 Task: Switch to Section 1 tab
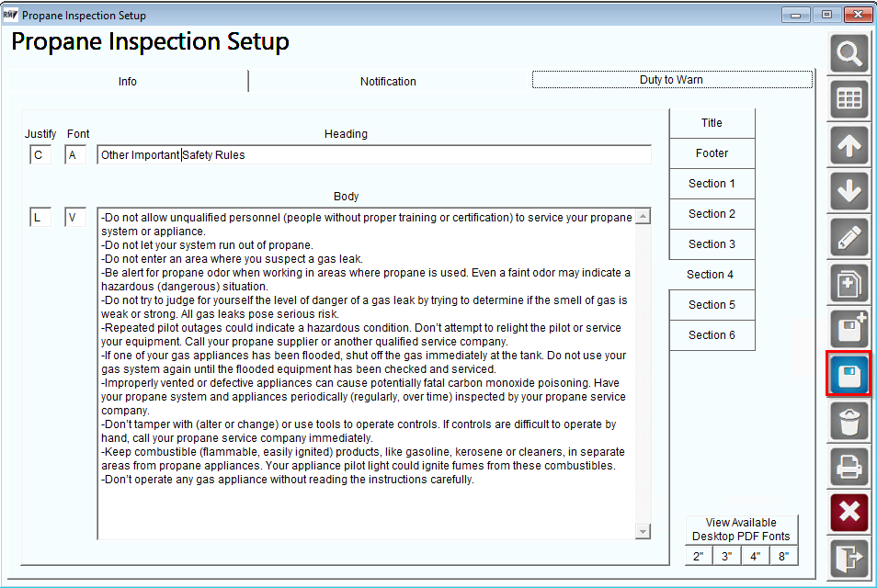(712, 184)
